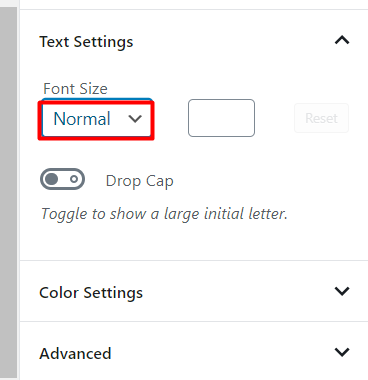Expand the Advanced panel
This screenshot has width=368, height=380.
(194, 352)
